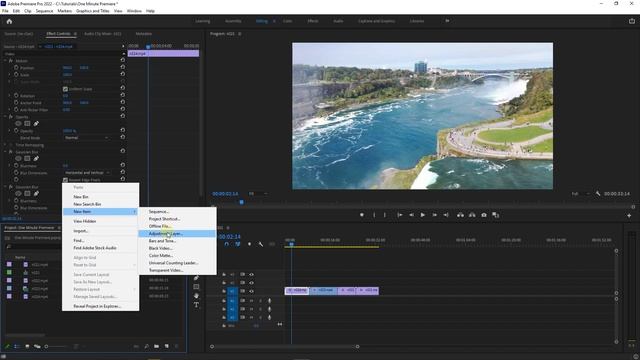
Task: Select the Type tool
Action: [x=196, y=305]
